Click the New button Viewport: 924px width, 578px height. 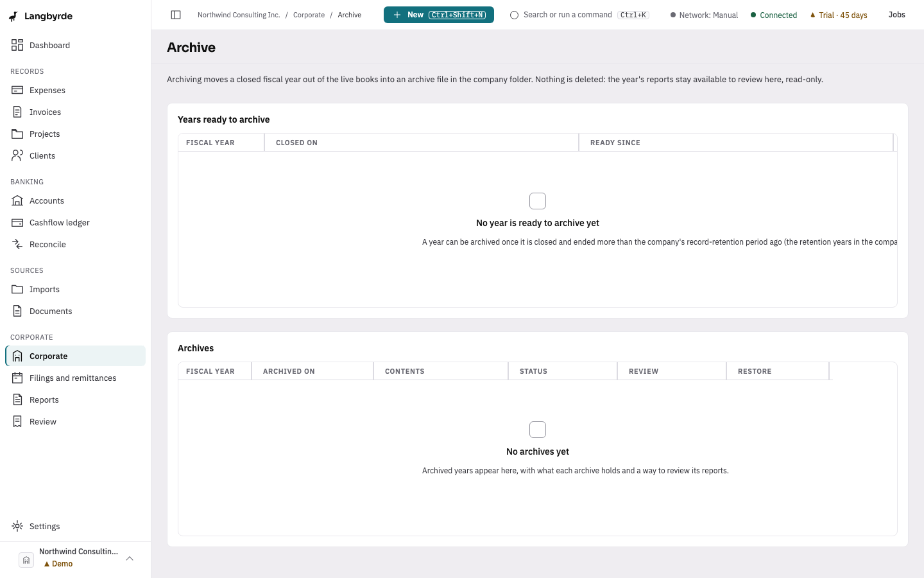(x=439, y=15)
